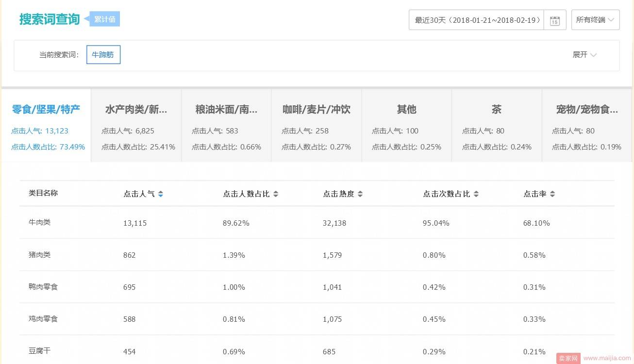The image size is (634, 364).
Task: Sort by 点击次数占比 column arrows
Action: [476, 194]
